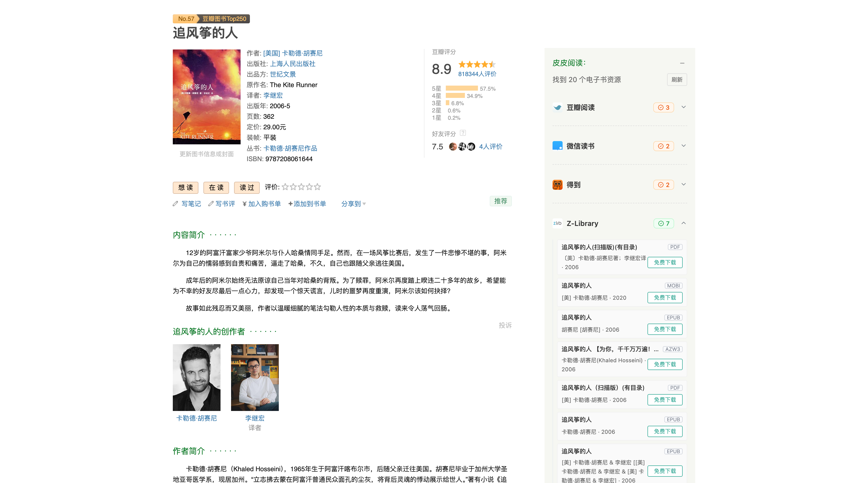The height and width of the screenshot is (483, 868).
Task: Collapse the Z-Library results chevron
Action: 684,223
